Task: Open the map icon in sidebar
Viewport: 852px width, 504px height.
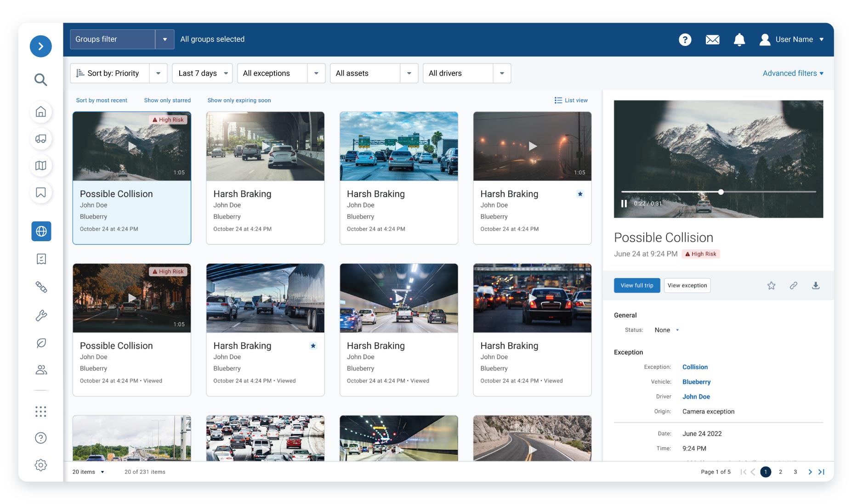Action: coord(41,165)
